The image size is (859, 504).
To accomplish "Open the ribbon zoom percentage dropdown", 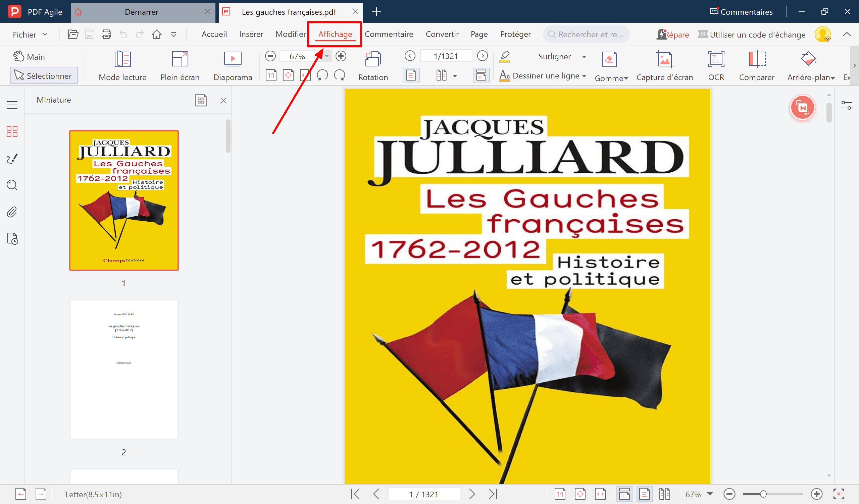I will [x=327, y=56].
